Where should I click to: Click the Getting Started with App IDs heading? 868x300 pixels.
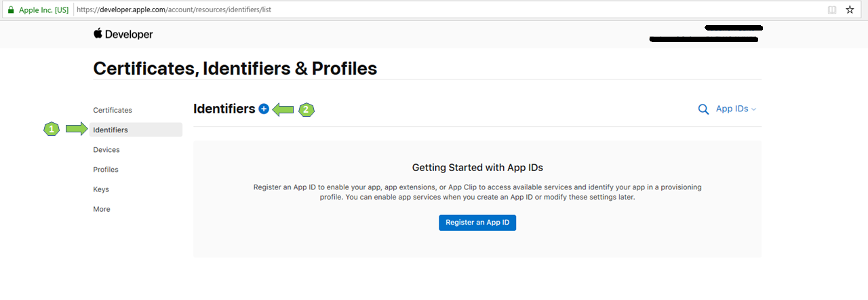(477, 167)
